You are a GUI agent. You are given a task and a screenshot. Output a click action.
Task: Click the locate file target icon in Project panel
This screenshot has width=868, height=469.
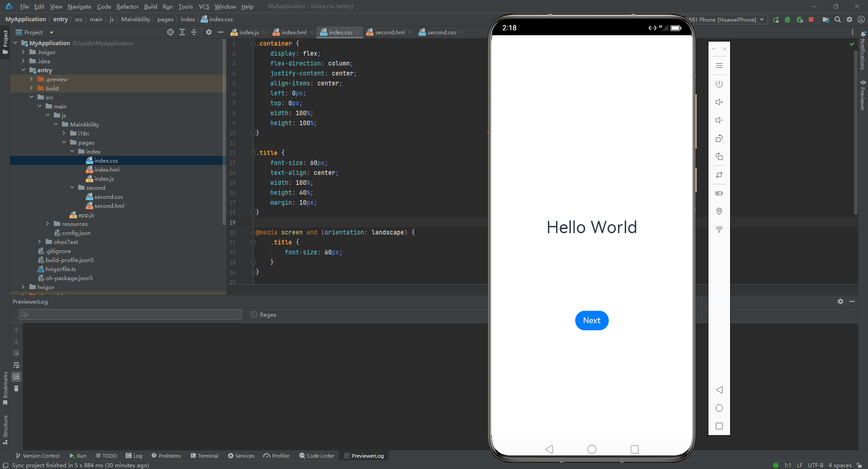click(x=170, y=32)
